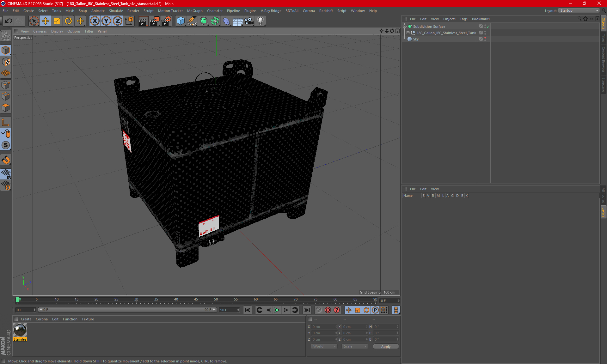Select the Scale tool
Image resolution: width=607 pixels, height=364 pixels.
(x=57, y=21)
